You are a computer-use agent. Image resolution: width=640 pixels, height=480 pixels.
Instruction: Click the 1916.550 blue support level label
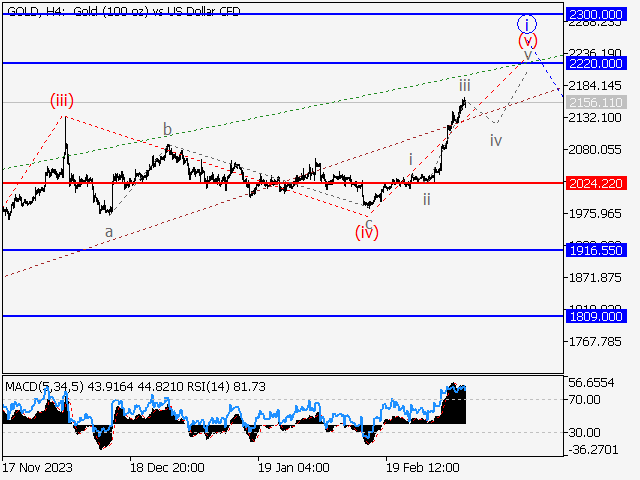pos(595,250)
